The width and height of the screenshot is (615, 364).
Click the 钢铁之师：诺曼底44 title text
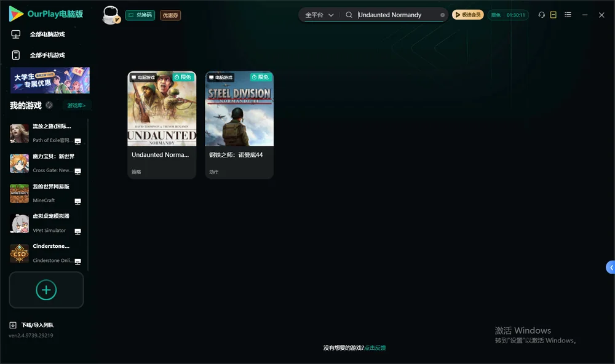pos(236,155)
